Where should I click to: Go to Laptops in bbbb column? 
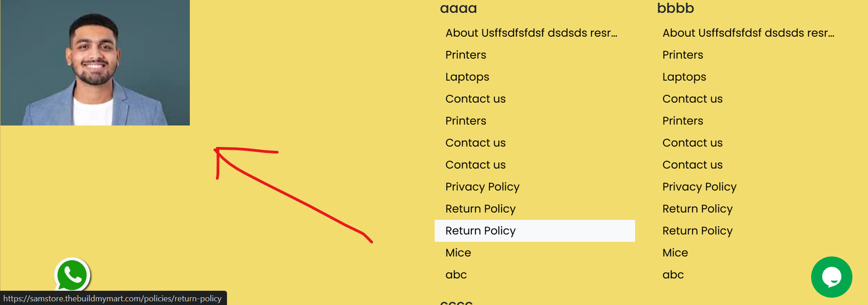pyautogui.click(x=684, y=77)
